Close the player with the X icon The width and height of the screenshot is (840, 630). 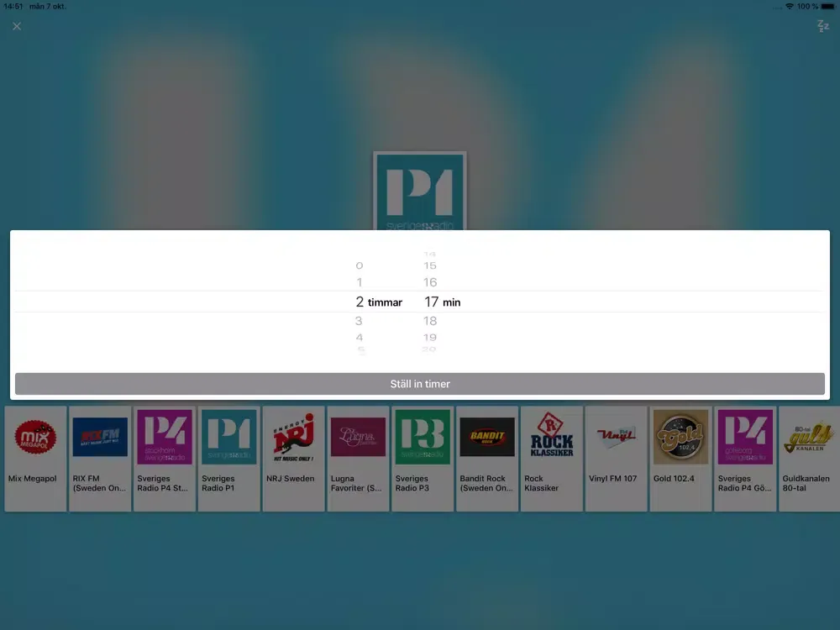coord(17,26)
